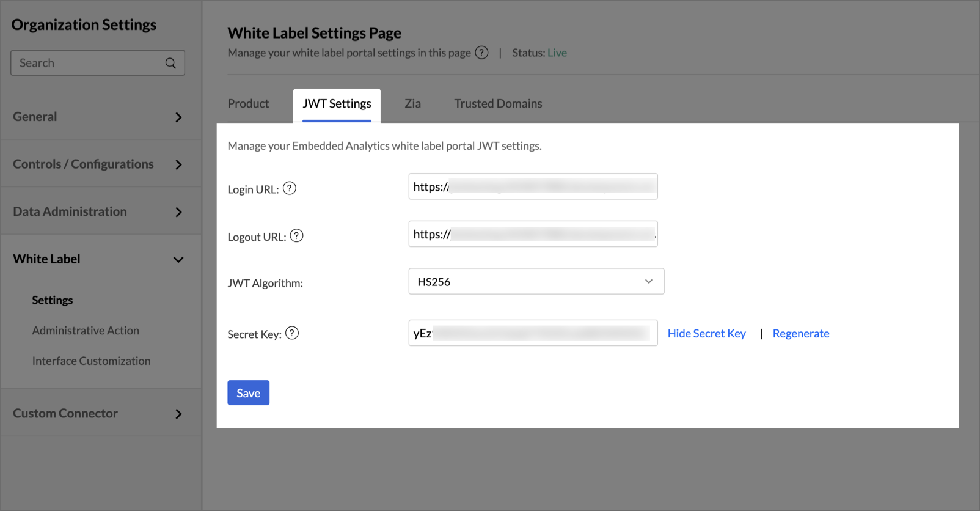Screen dimensions: 980x511
Task: Open Interface Customization in sidebar
Action: (x=91, y=361)
